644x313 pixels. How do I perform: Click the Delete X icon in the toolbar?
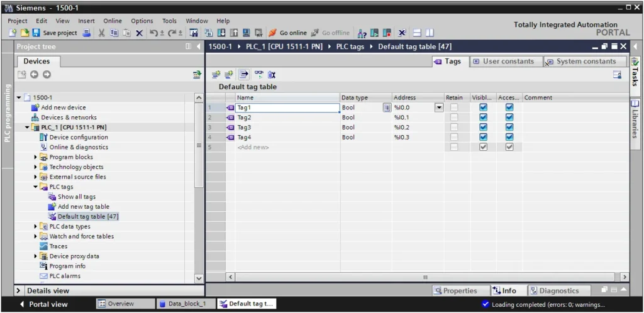pyautogui.click(x=139, y=33)
